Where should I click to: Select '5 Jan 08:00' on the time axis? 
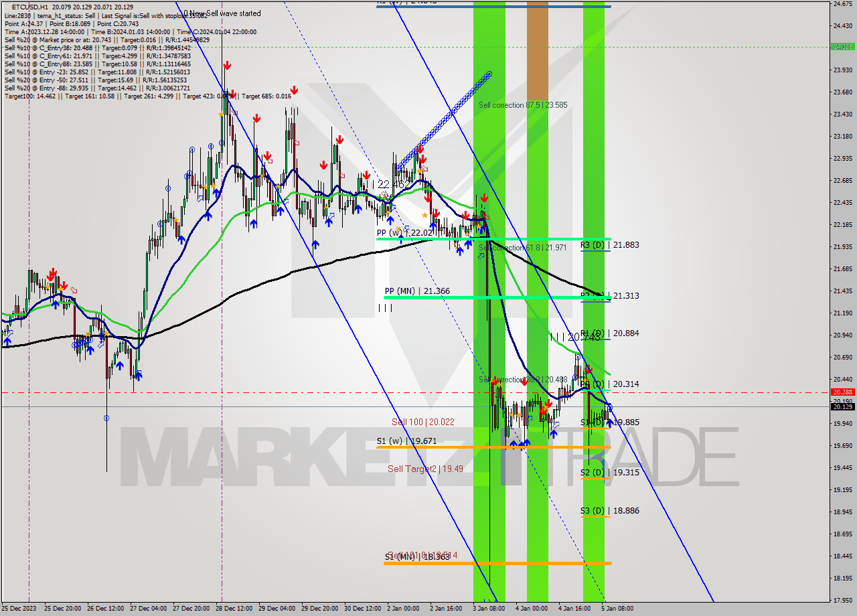pyautogui.click(x=618, y=609)
